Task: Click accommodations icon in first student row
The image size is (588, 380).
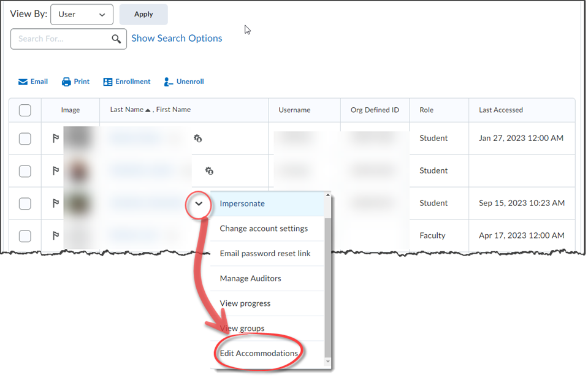Action: tap(197, 139)
